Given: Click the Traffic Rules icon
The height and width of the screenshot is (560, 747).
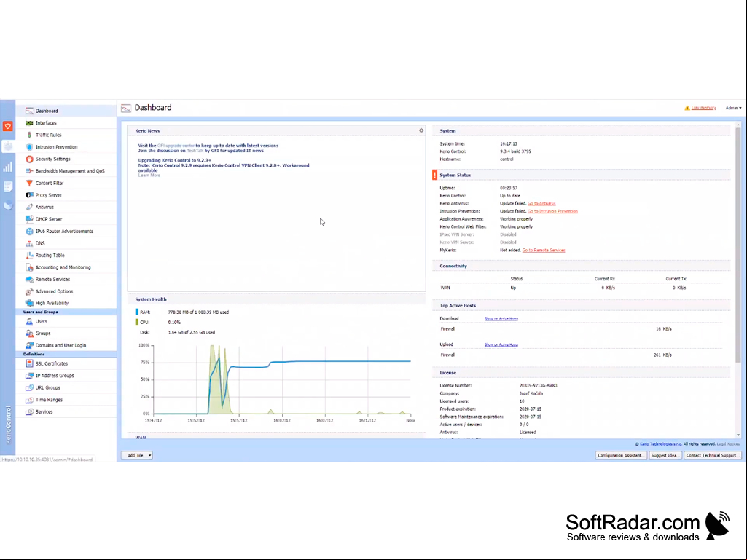Looking at the screenshot, I should click(29, 135).
